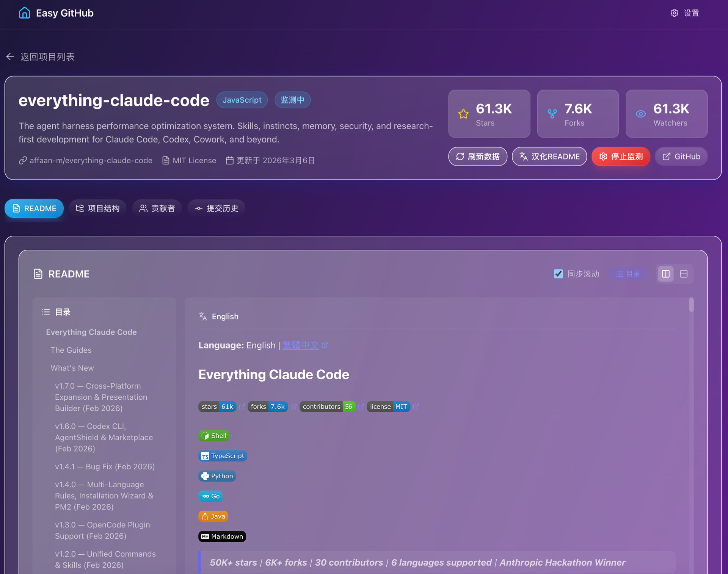728x574 pixels.
Task: Click the translate icon next to English
Action: [x=203, y=316]
